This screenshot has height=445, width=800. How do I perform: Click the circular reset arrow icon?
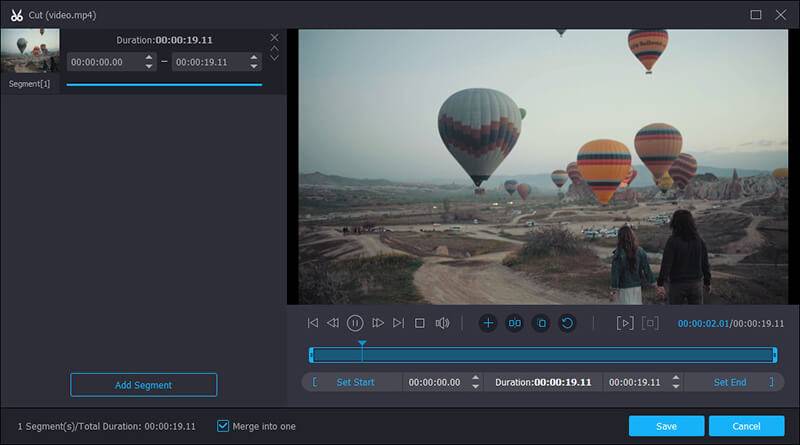(567, 323)
